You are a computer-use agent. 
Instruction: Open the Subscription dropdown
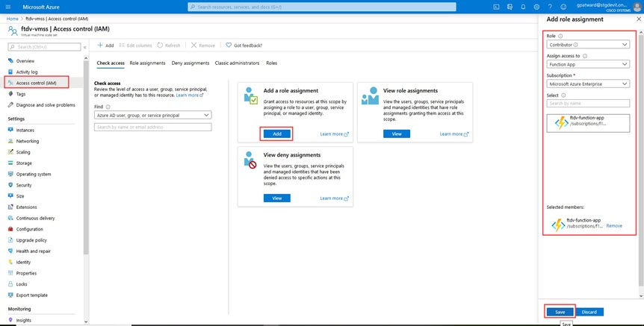pyautogui.click(x=588, y=84)
